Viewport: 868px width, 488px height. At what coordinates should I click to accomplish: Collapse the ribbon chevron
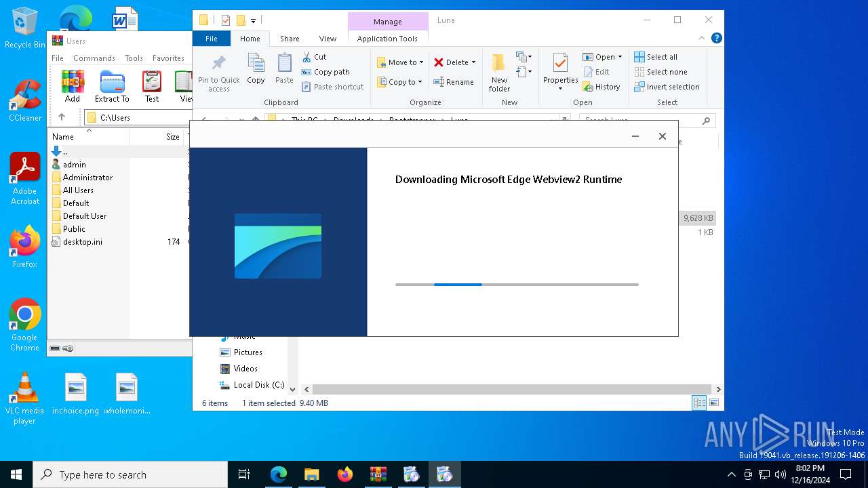tap(703, 39)
